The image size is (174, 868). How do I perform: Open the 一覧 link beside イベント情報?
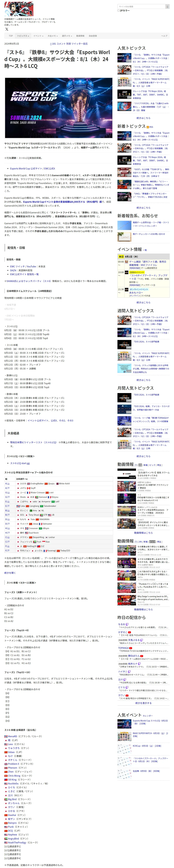(145, 250)
